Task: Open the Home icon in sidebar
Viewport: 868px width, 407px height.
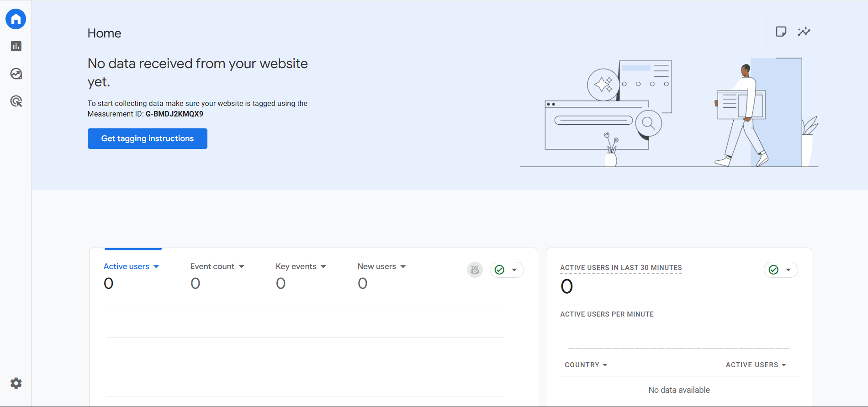Action: click(x=16, y=19)
